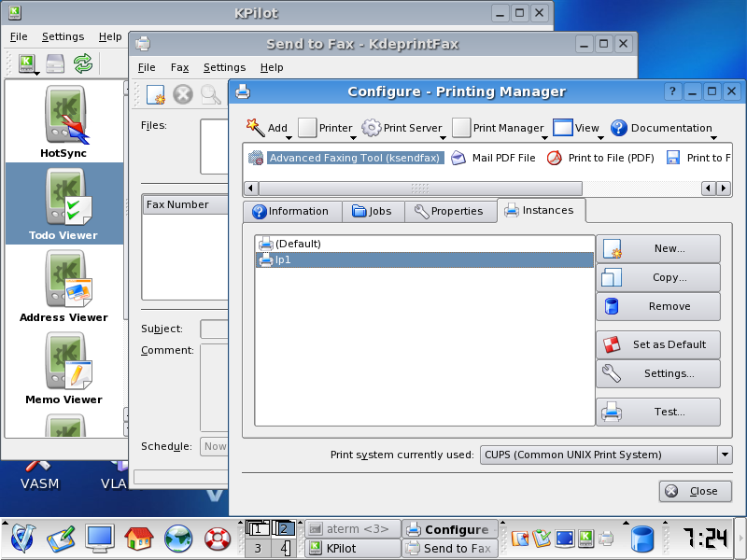This screenshot has height=560, width=747.
Task: Open the Fax menu
Action: coord(179,67)
